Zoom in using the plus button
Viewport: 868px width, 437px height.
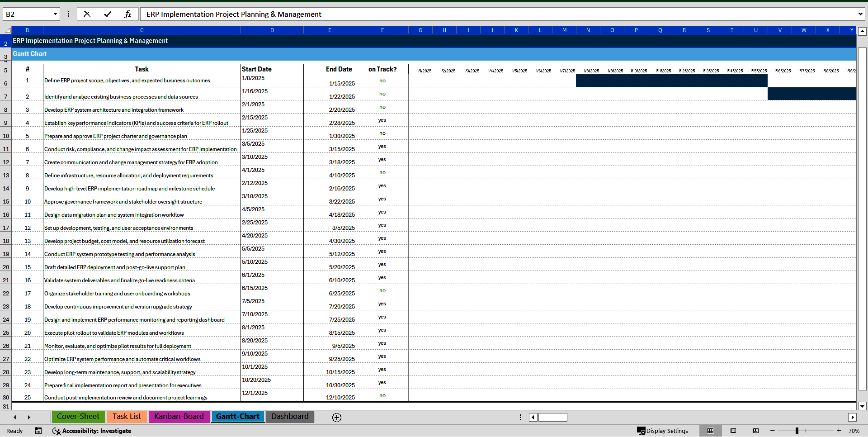[839, 431]
